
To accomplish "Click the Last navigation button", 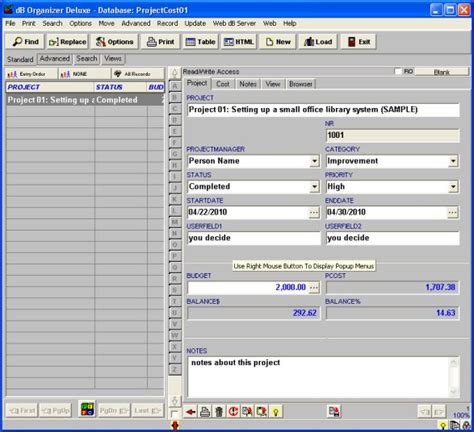I will click(x=147, y=411).
